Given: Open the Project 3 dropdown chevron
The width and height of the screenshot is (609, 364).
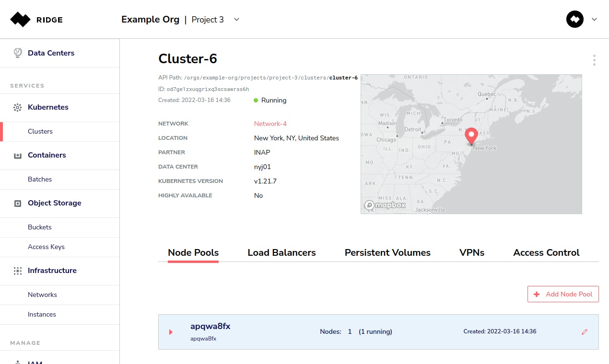Looking at the screenshot, I should tap(236, 20).
